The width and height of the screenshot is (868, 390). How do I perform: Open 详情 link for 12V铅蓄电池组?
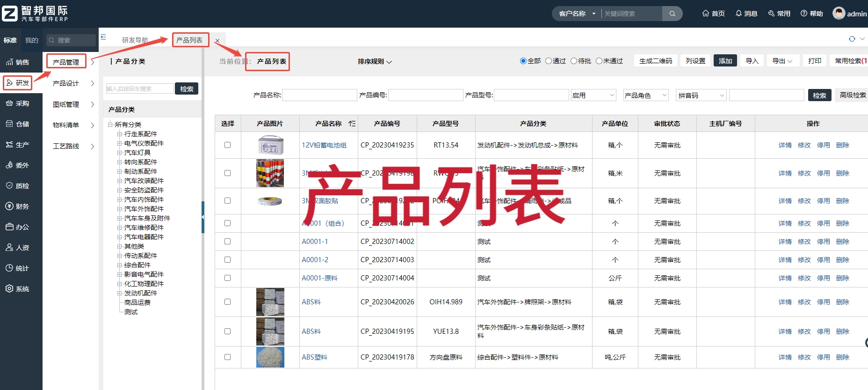coord(785,145)
